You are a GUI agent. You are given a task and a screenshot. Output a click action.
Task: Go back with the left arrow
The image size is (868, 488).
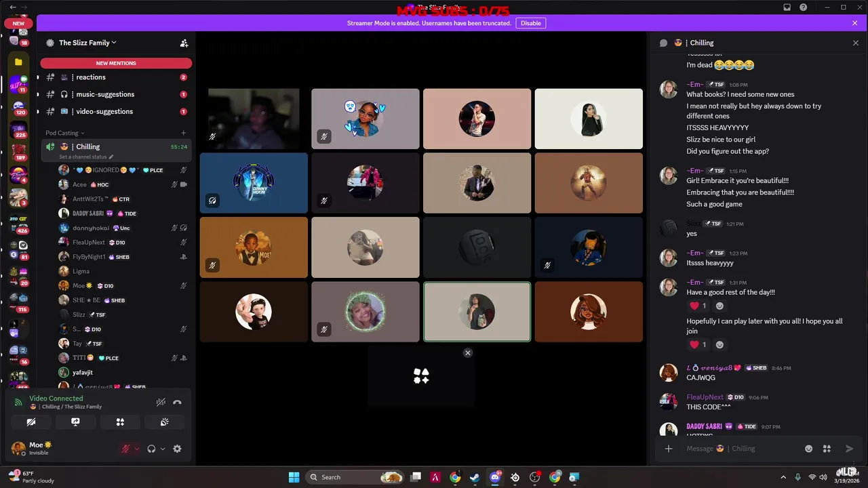pos(12,7)
